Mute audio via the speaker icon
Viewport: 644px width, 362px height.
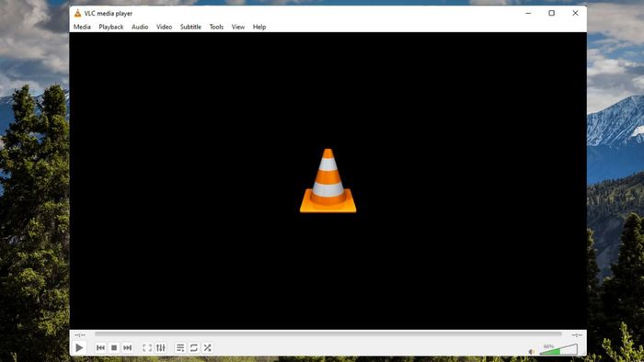click(x=532, y=351)
